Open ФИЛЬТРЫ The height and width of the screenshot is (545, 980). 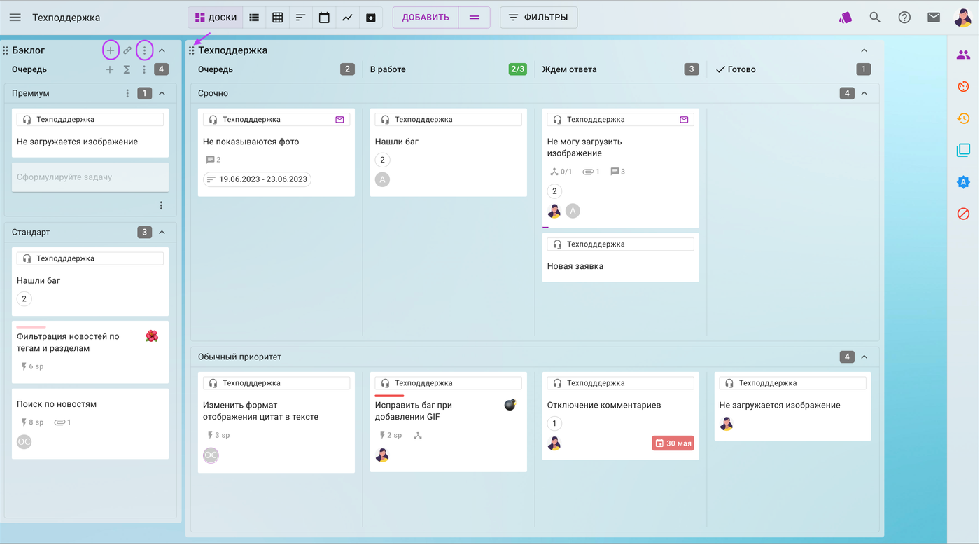point(539,17)
